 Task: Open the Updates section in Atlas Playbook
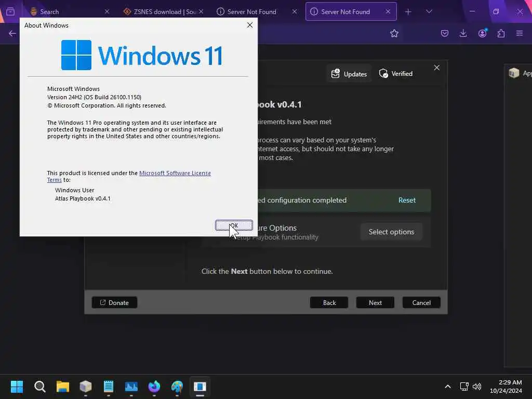pyautogui.click(x=349, y=74)
